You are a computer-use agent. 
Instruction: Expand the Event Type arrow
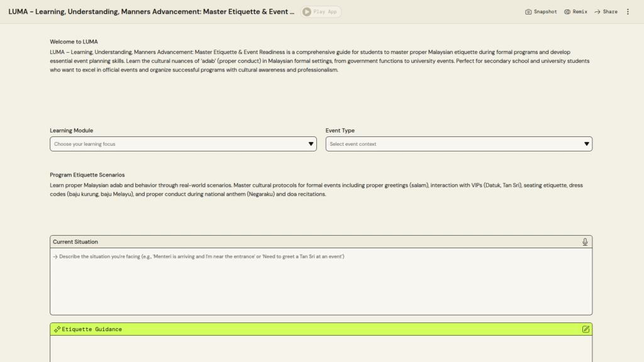(x=587, y=144)
